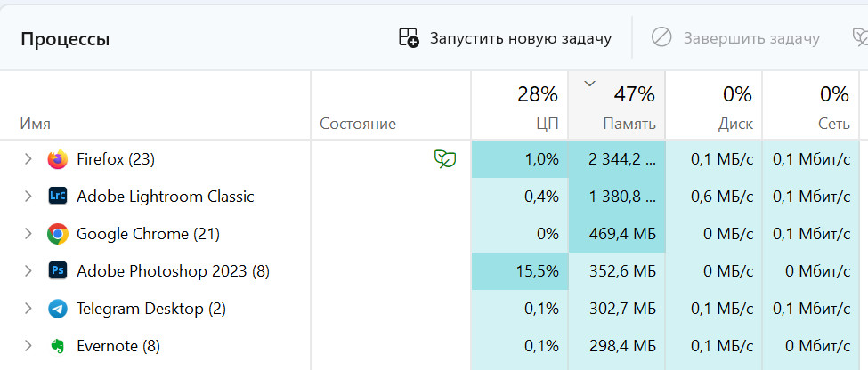Click the efficiency mode leaf icon for Firefox

coord(444,159)
